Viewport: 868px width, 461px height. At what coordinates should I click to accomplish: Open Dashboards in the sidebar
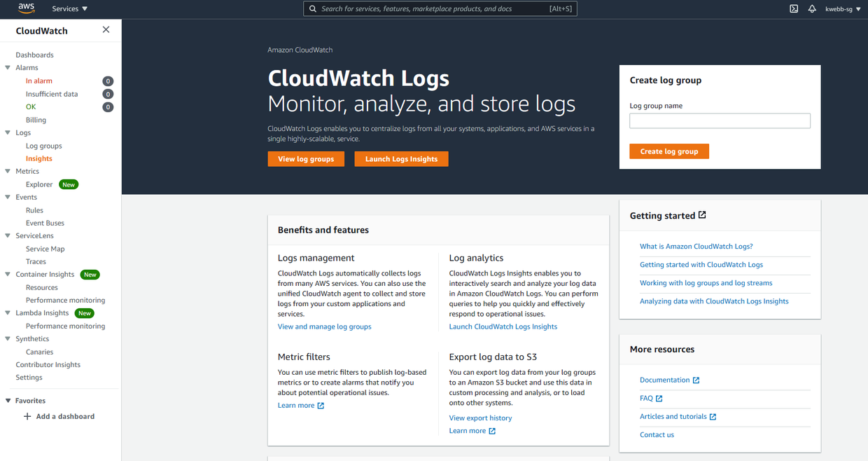click(34, 55)
